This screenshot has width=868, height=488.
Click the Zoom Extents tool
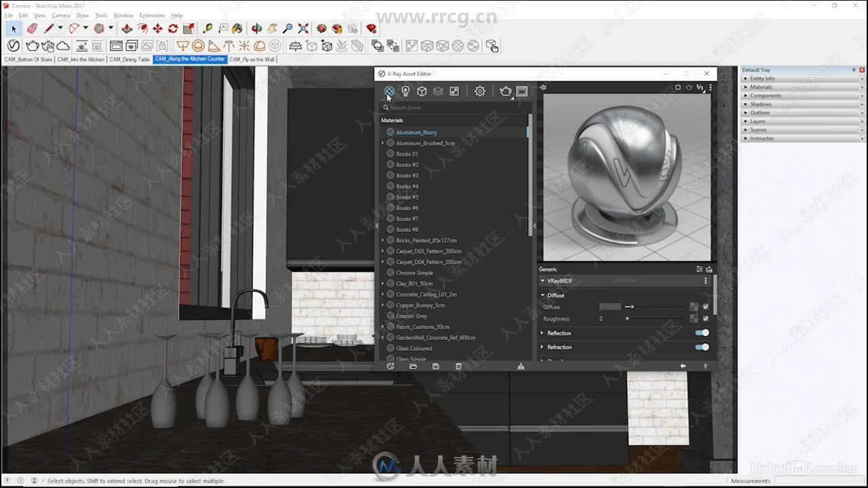point(303,28)
